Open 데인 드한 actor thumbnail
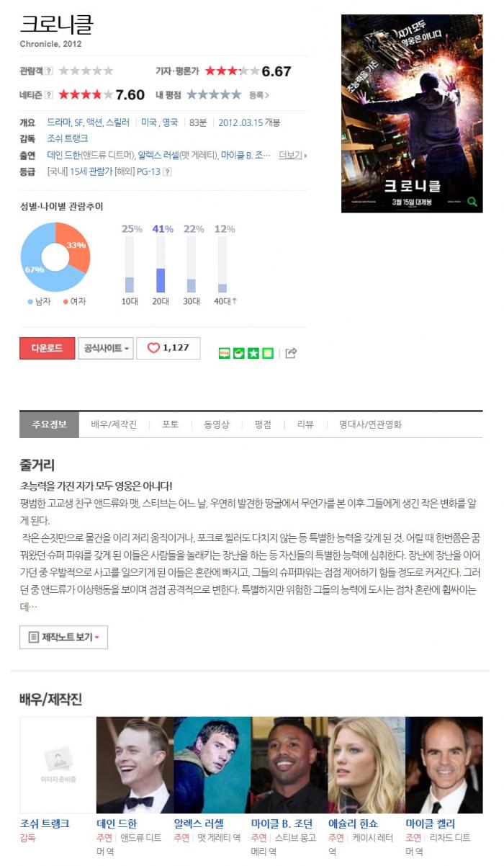 [135, 765]
